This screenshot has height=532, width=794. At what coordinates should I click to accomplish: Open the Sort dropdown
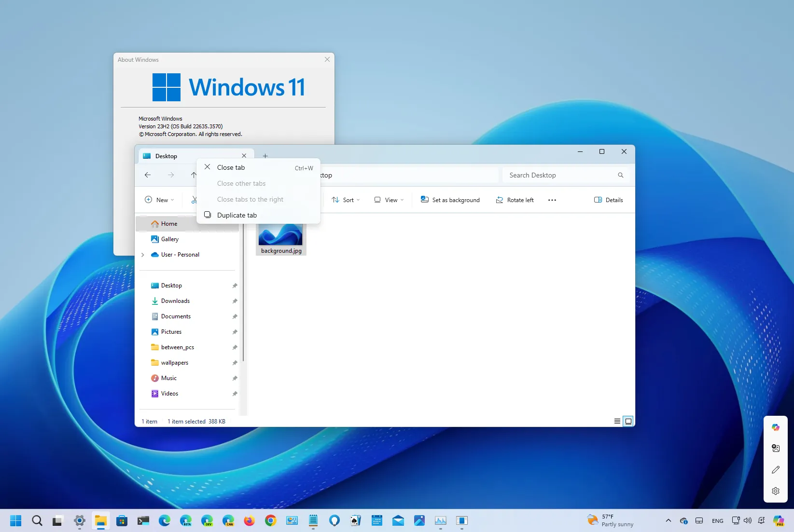tap(346, 200)
